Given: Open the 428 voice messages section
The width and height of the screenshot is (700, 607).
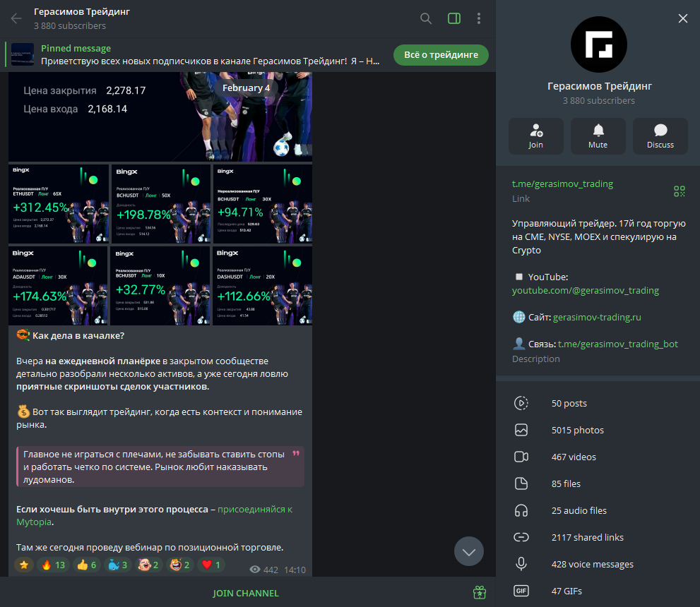Looking at the screenshot, I should (598, 564).
